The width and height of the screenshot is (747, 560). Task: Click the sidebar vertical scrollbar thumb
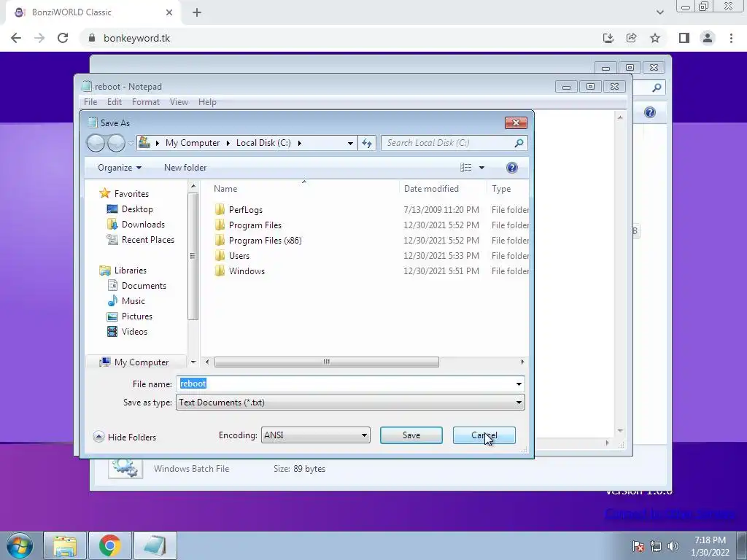click(193, 256)
